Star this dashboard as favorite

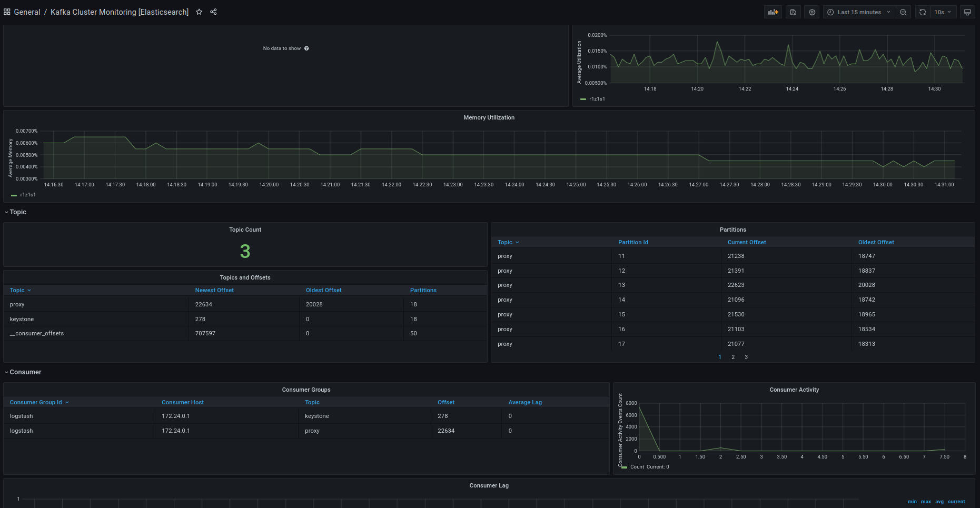[x=199, y=12]
